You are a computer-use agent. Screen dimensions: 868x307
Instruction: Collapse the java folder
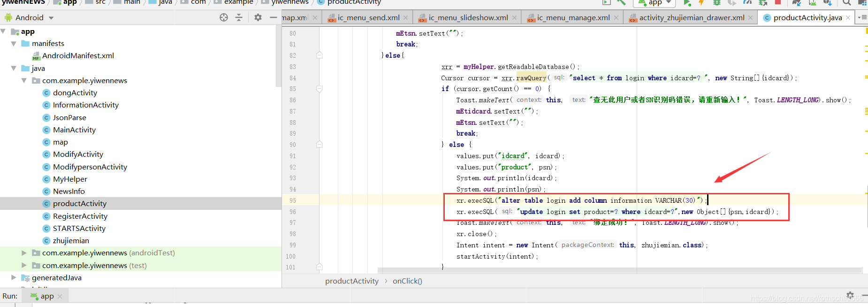click(14, 68)
